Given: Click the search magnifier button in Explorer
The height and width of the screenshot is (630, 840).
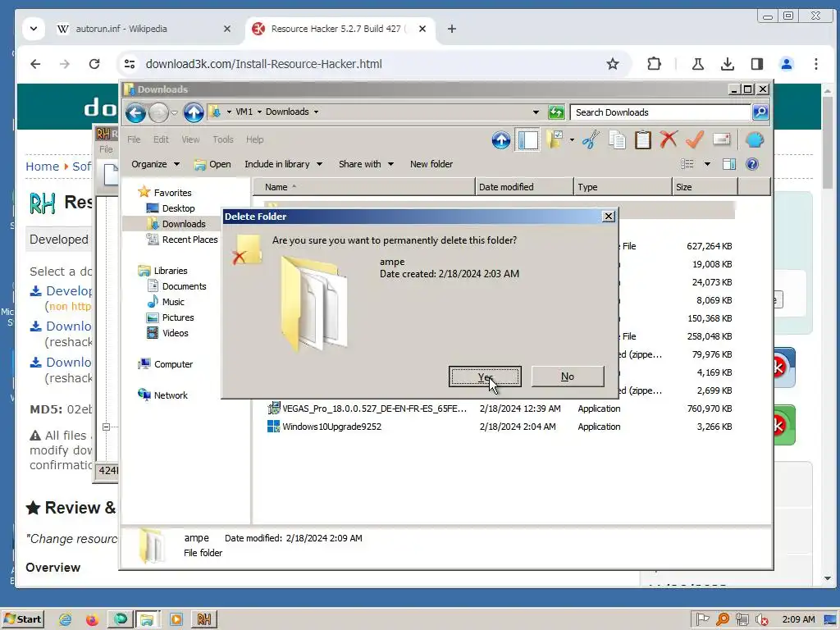Looking at the screenshot, I should [760, 112].
